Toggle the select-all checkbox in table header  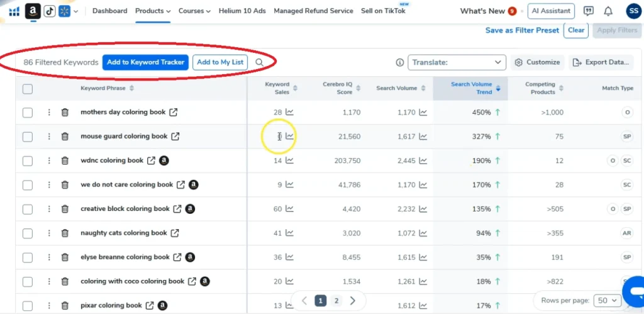click(x=28, y=89)
